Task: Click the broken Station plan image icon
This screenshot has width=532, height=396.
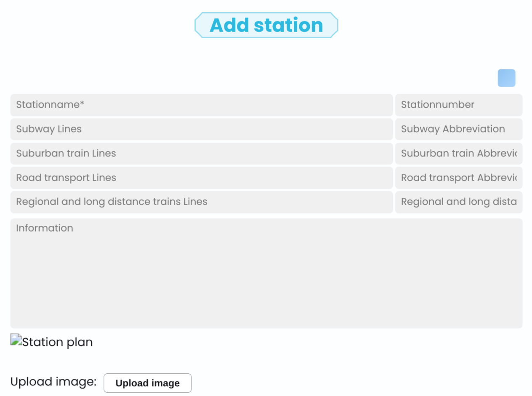Action: tap(16, 340)
